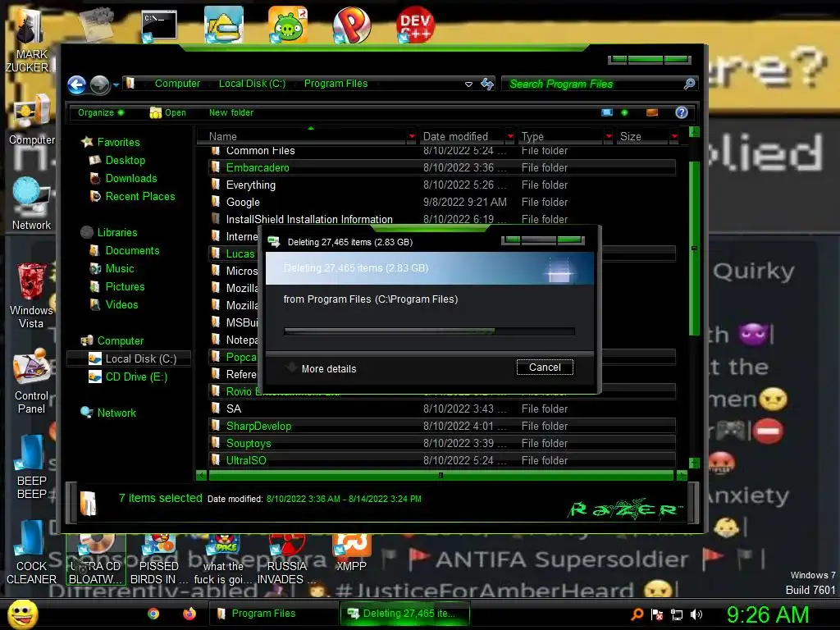Select the Souptoys folder row

click(441, 443)
